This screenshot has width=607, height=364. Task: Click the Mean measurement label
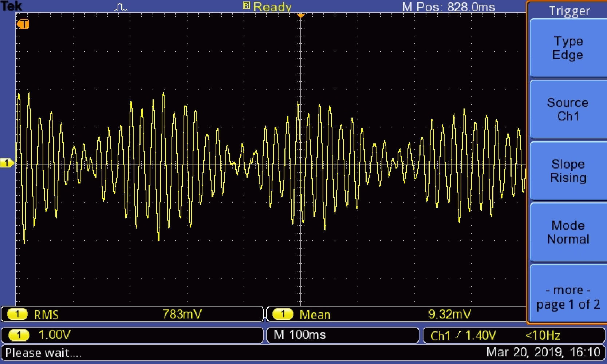coord(315,314)
